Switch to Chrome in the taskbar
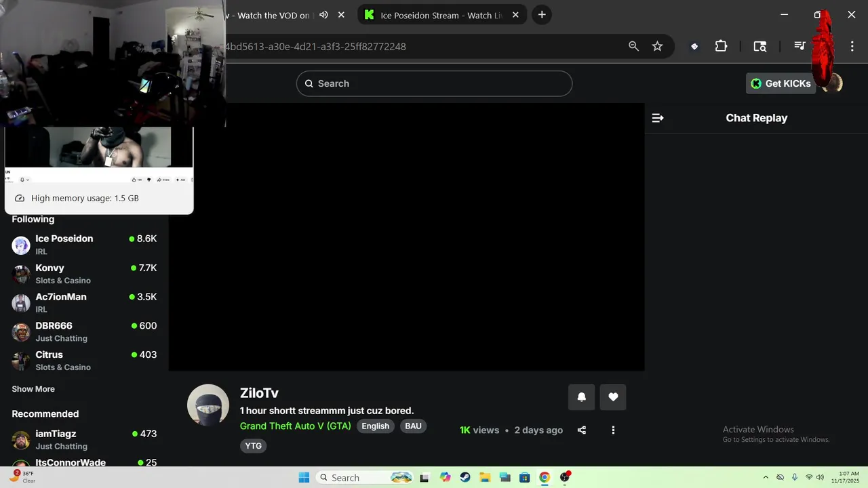The image size is (868, 488). coord(544,477)
